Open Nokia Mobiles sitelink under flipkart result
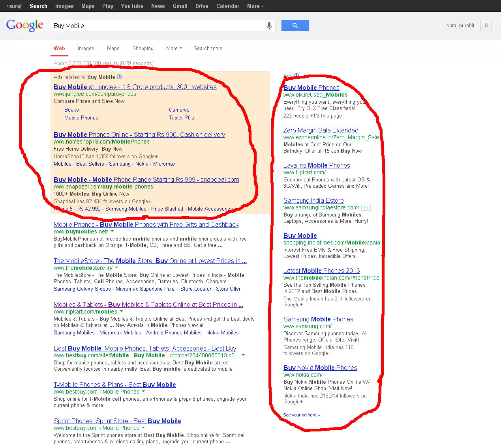 coord(223,332)
